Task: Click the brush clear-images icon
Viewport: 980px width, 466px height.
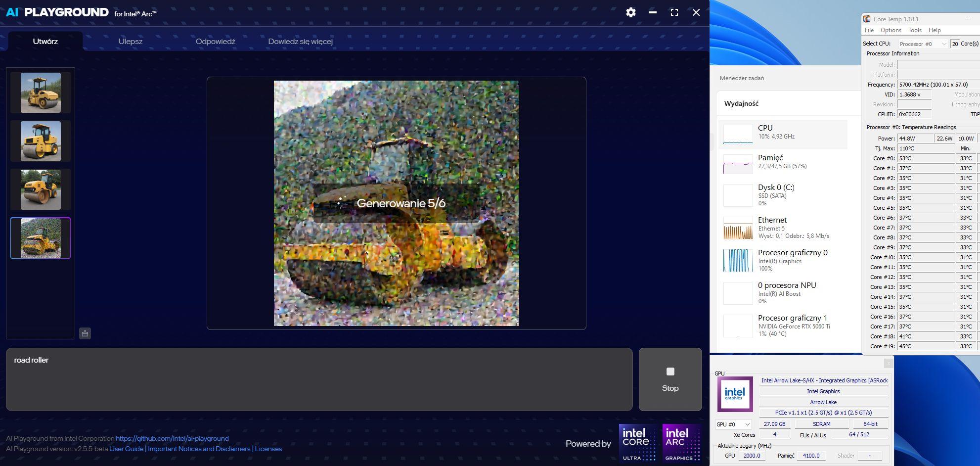Action: click(85, 333)
